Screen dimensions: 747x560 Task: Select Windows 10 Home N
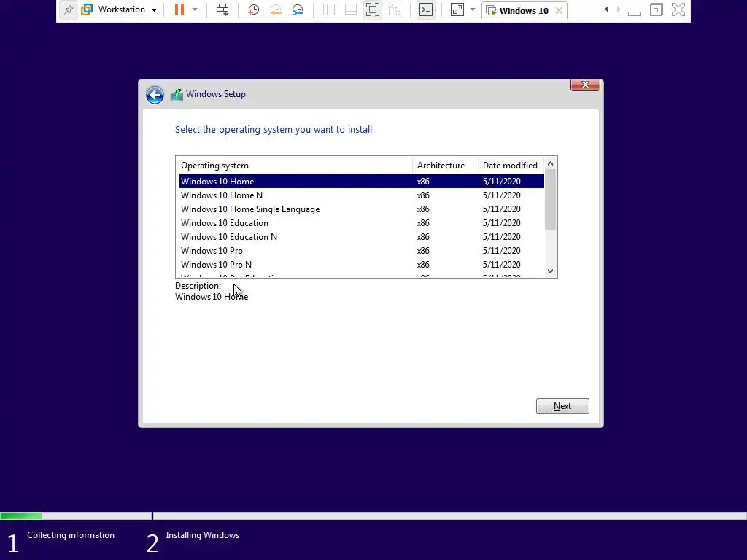[x=362, y=195]
